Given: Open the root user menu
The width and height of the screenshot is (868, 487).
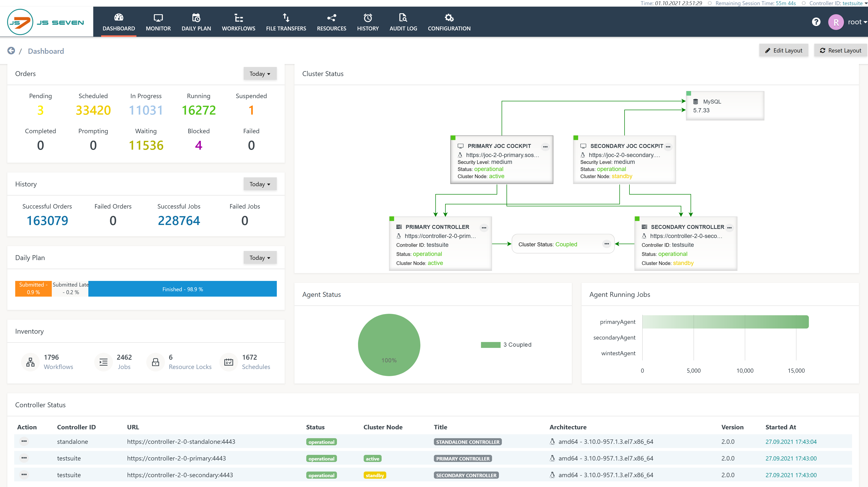Looking at the screenshot, I should coord(856,22).
